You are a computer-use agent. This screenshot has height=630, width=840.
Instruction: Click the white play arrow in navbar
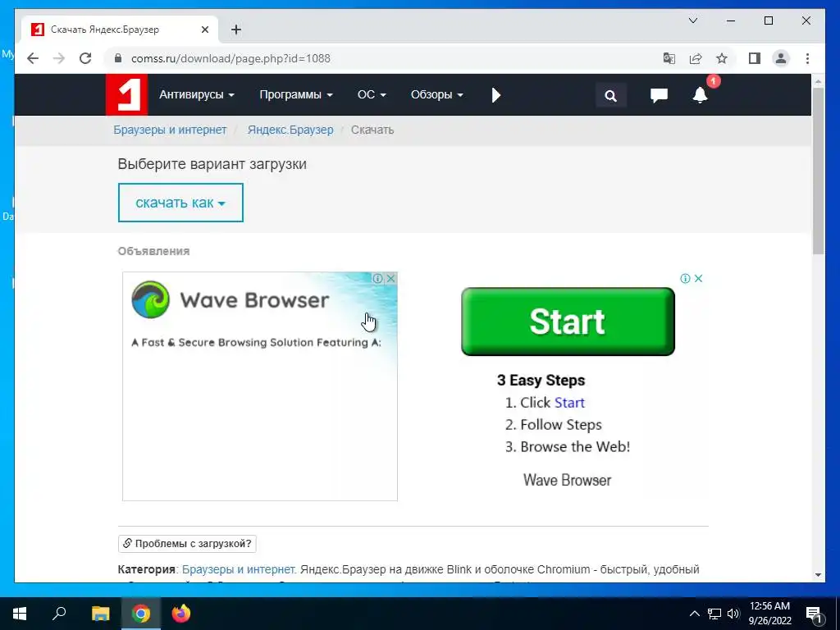coord(496,95)
